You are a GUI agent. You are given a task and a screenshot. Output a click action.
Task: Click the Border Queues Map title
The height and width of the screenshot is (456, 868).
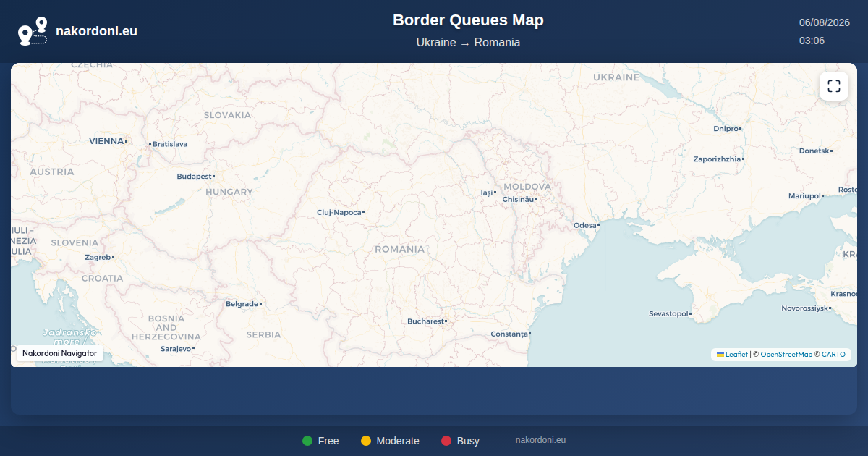pyautogui.click(x=468, y=20)
